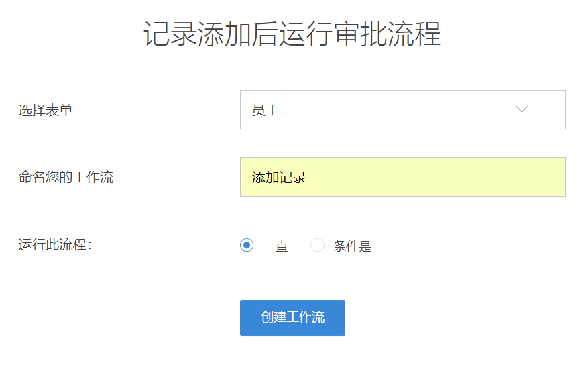Select the 条件是 radio button
Image resolution: width=588 pixels, height=369 pixels.
(317, 246)
